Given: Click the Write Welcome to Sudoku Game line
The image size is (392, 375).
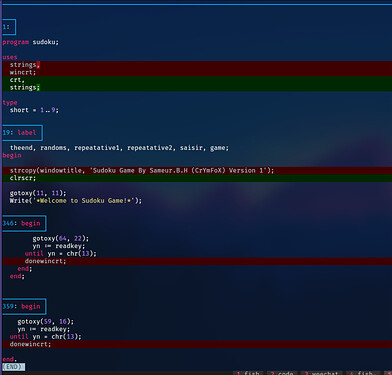Looking at the screenshot, I should coord(76,201).
